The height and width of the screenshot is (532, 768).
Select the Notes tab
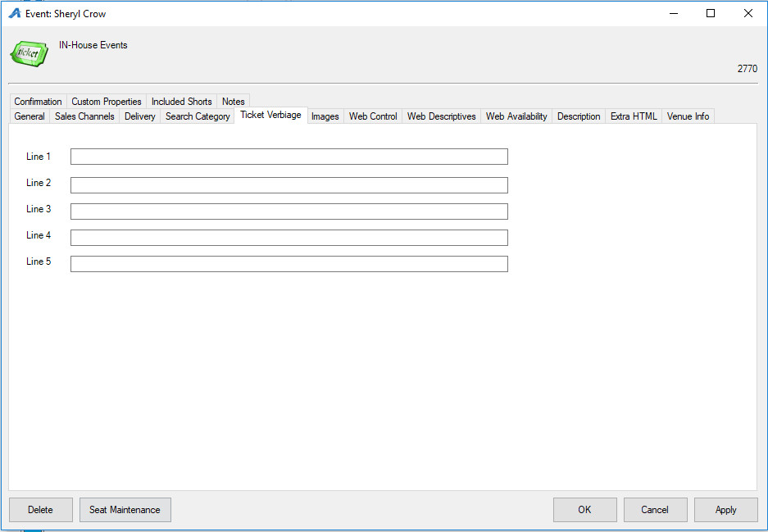tap(233, 102)
